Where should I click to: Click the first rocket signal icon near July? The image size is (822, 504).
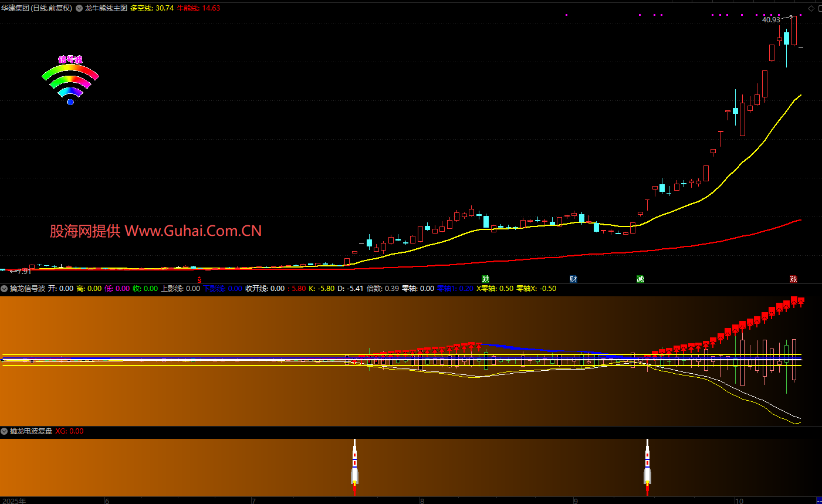pos(354,464)
